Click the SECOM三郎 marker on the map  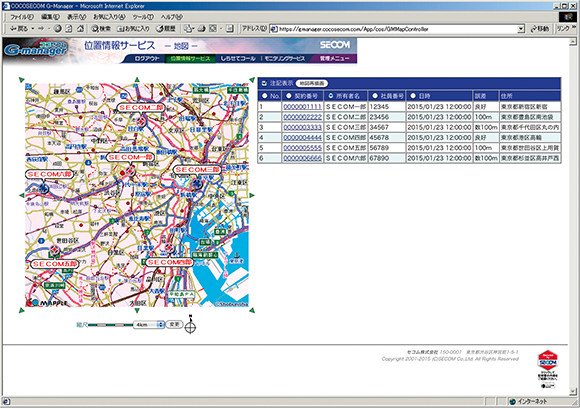[197, 183]
